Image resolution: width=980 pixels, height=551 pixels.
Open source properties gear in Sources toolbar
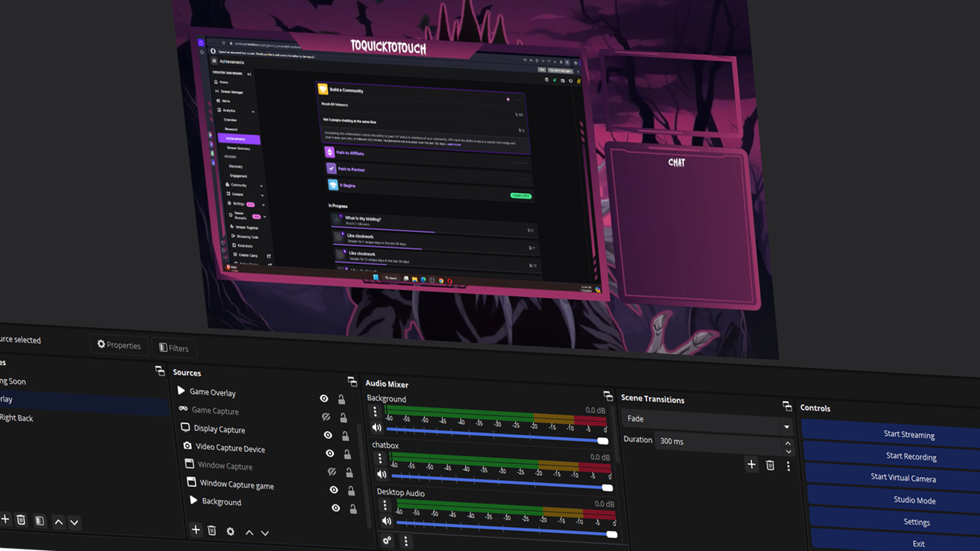coord(230,531)
